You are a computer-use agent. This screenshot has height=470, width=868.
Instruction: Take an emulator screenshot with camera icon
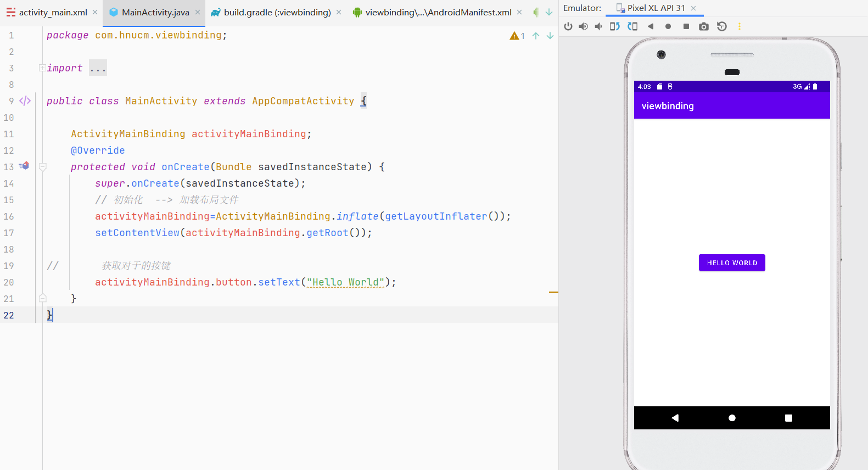click(703, 26)
